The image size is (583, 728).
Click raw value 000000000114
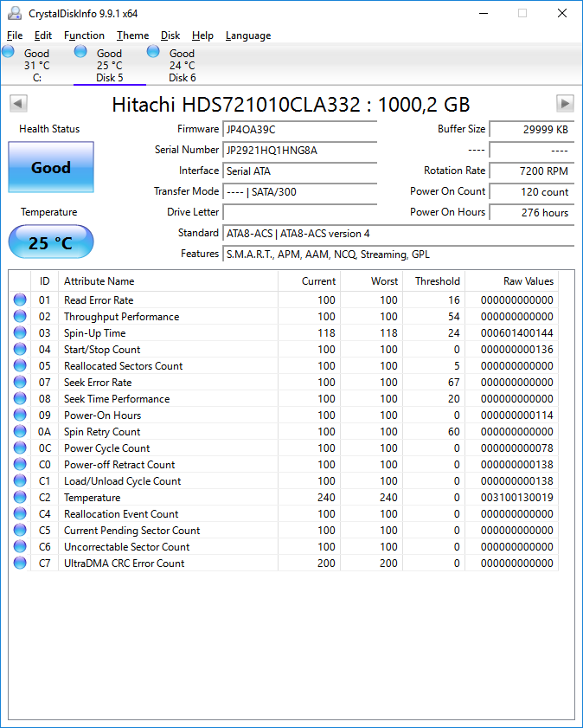(x=516, y=415)
